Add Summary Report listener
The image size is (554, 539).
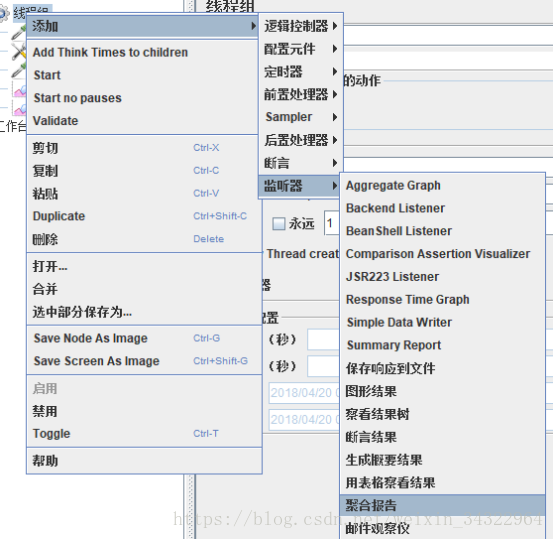click(x=443, y=345)
